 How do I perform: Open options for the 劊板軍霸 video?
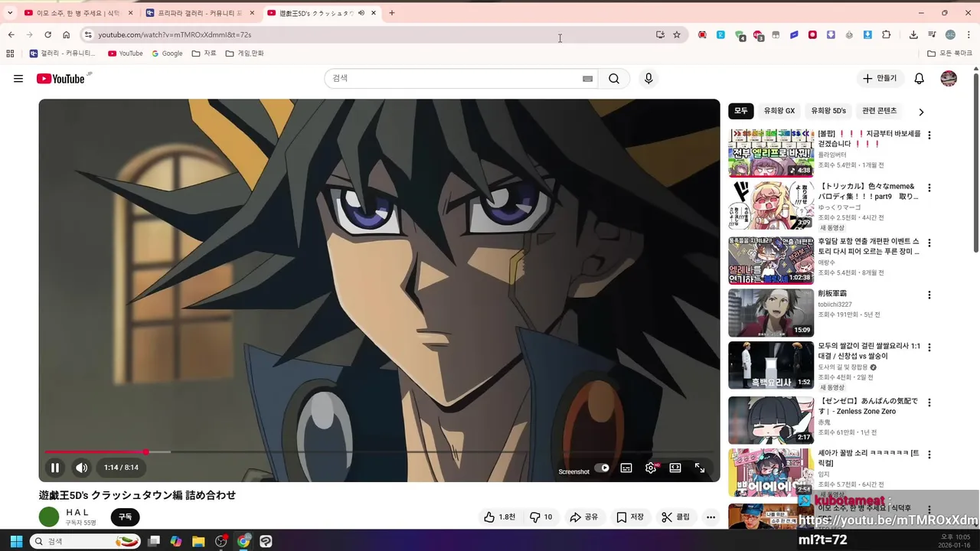point(929,295)
